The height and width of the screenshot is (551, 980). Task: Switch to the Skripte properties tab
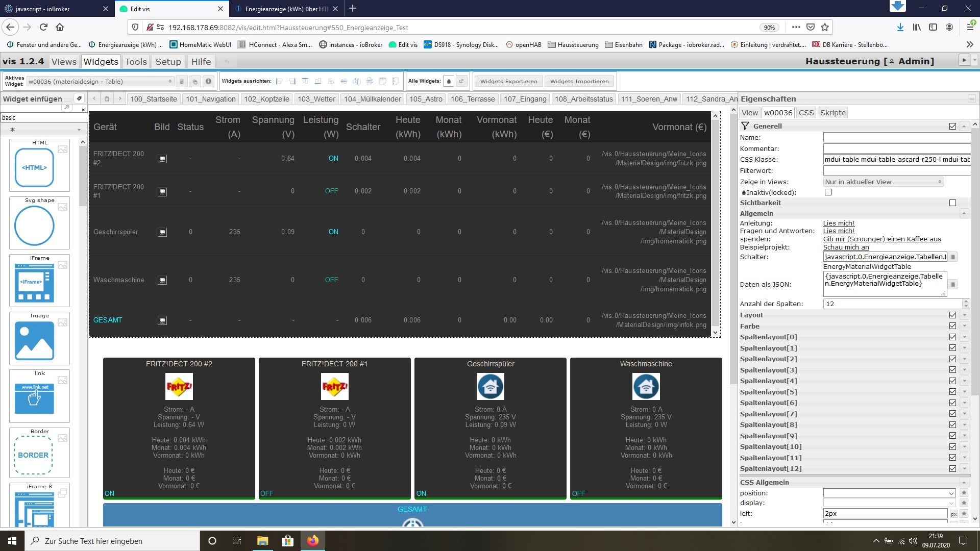pos(832,113)
